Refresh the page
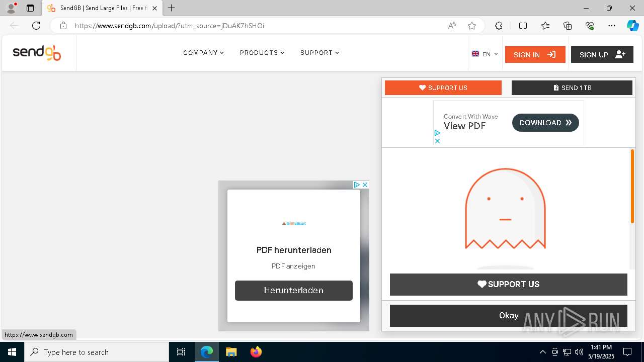Image resolution: width=644 pixels, height=362 pixels. click(x=36, y=26)
